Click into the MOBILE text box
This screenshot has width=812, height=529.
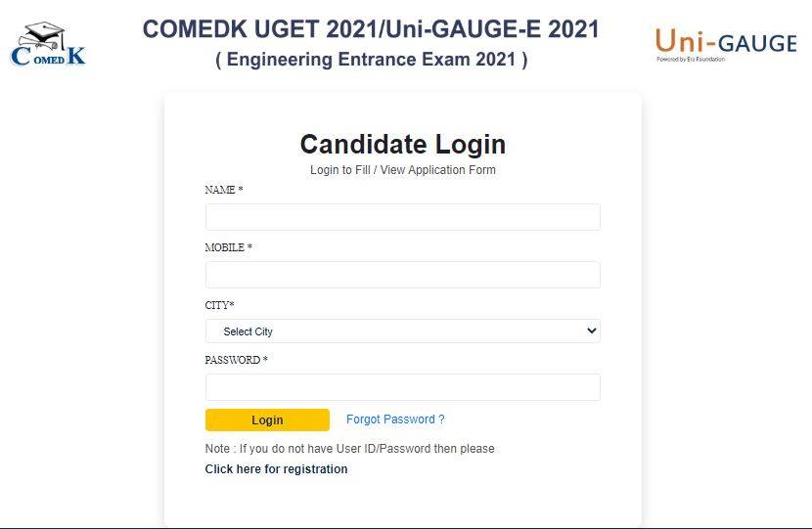click(x=402, y=275)
